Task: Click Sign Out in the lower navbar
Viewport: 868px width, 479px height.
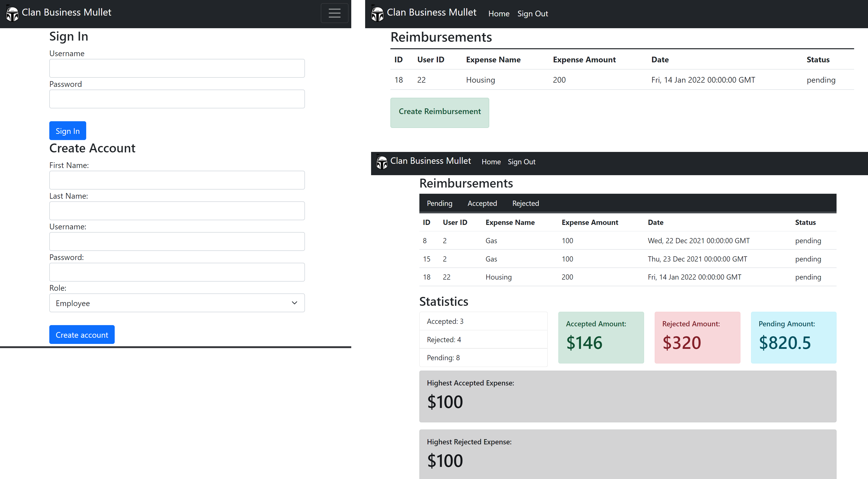Action: (x=521, y=162)
